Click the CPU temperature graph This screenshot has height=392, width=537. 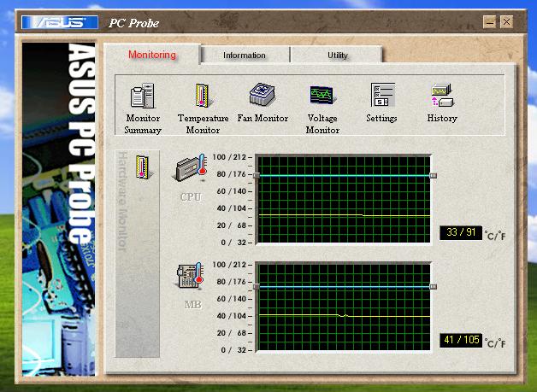[x=345, y=200]
